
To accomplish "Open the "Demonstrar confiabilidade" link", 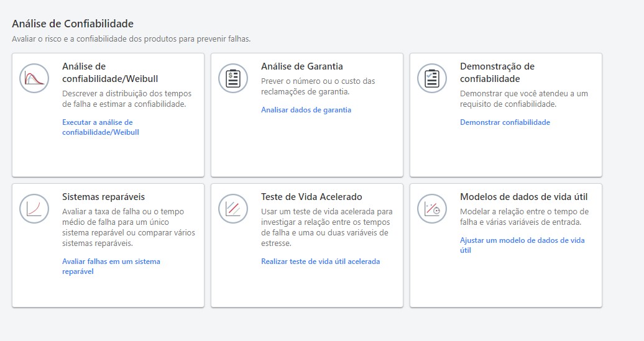I will 505,122.
